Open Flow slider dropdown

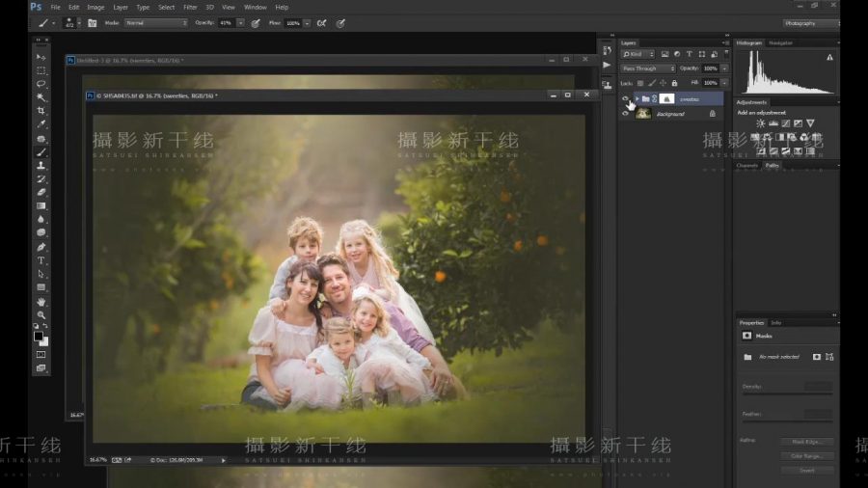[308, 23]
